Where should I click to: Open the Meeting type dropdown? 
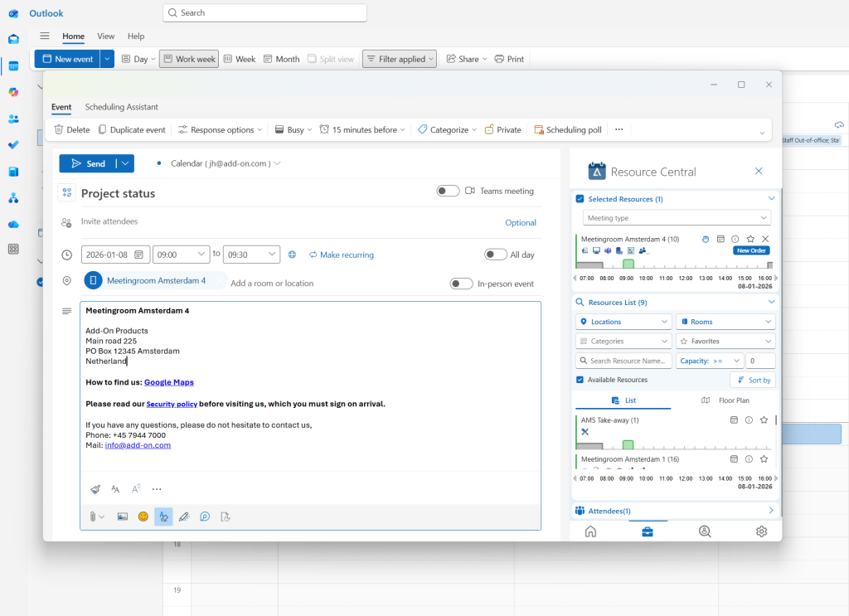pos(677,218)
